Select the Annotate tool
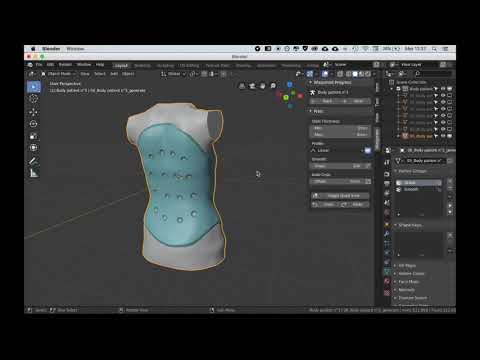 coord(33,161)
